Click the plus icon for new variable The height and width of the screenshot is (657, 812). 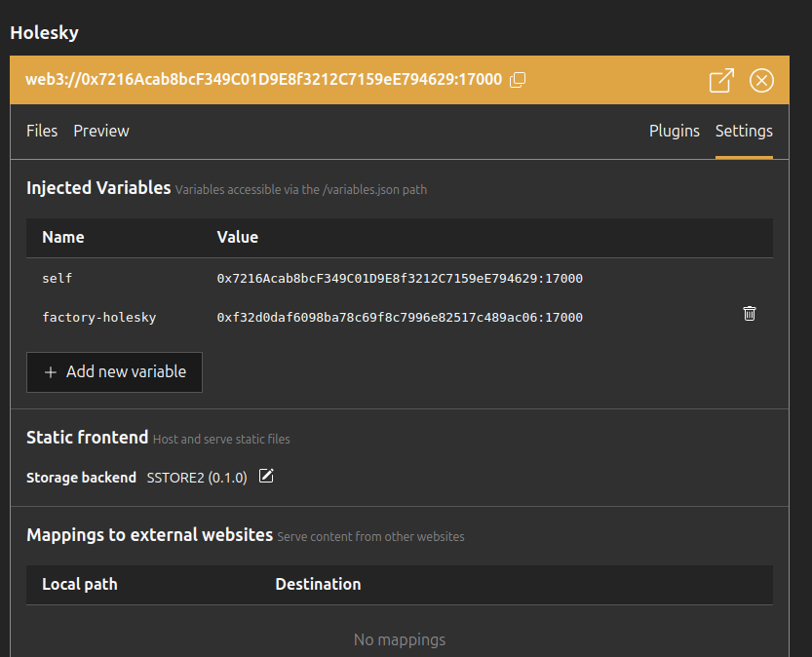[51, 372]
